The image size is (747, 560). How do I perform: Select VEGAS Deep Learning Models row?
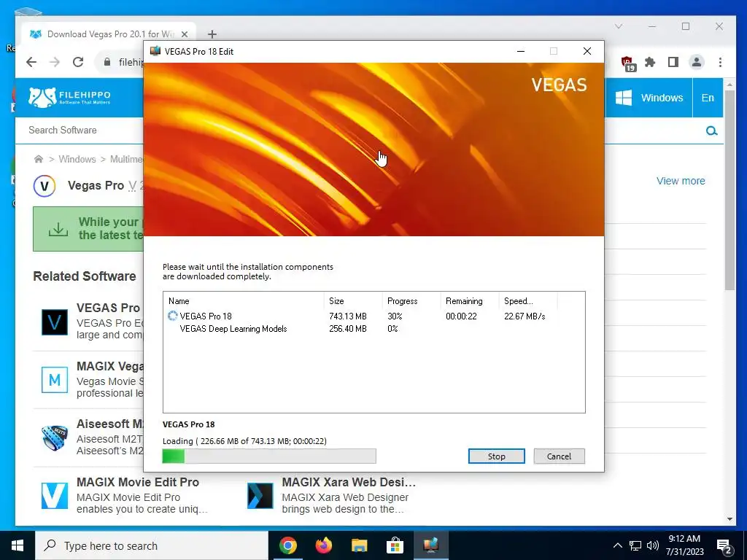pos(374,329)
